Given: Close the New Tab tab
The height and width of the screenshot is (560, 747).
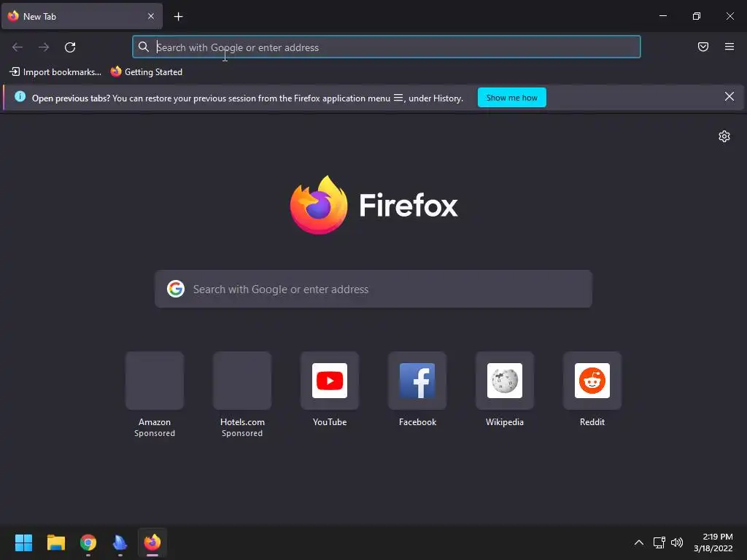Looking at the screenshot, I should coord(151,16).
